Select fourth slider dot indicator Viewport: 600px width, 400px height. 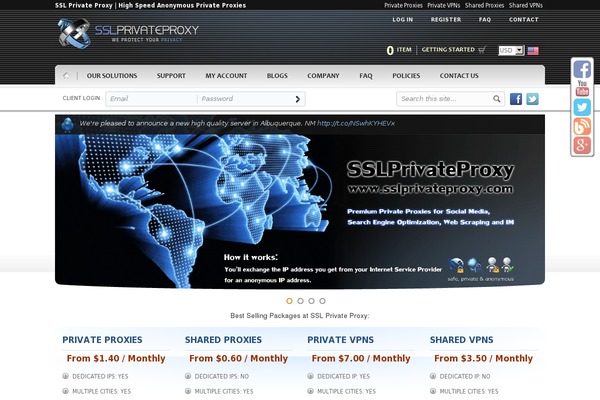pyautogui.click(x=323, y=301)
